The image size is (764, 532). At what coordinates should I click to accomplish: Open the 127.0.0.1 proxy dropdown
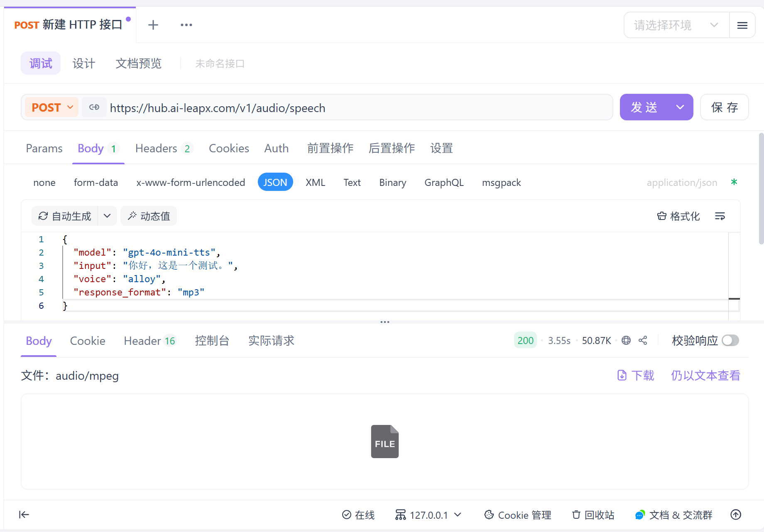pyautogui.click(x=428, y=515)
